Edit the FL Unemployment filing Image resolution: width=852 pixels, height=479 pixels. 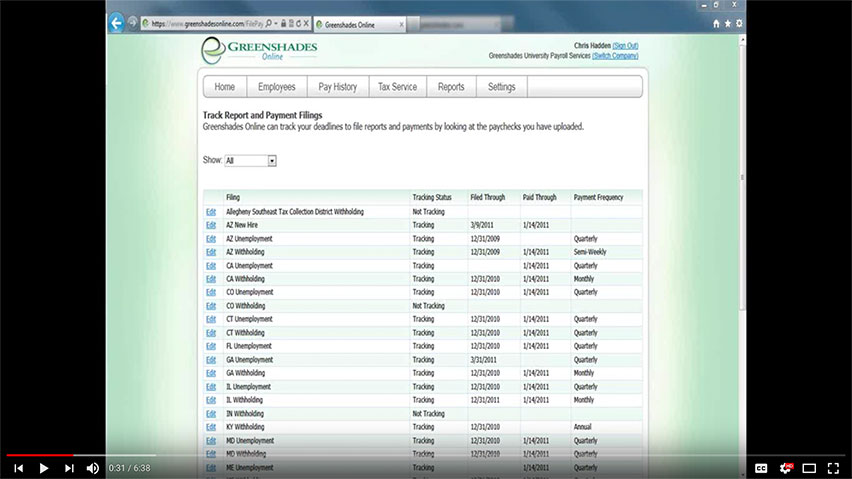(x=211, y=346)
